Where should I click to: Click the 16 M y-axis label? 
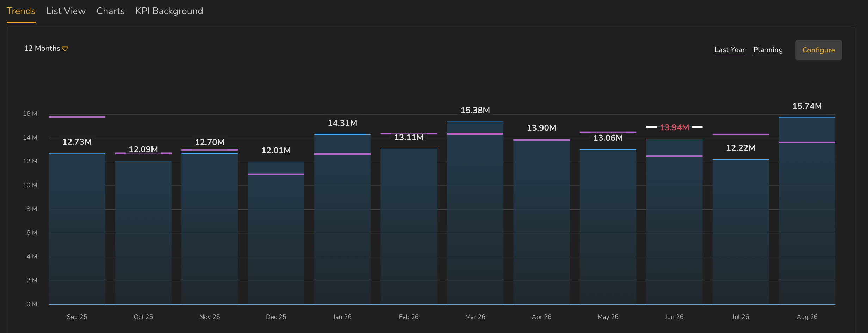[30, 114]
